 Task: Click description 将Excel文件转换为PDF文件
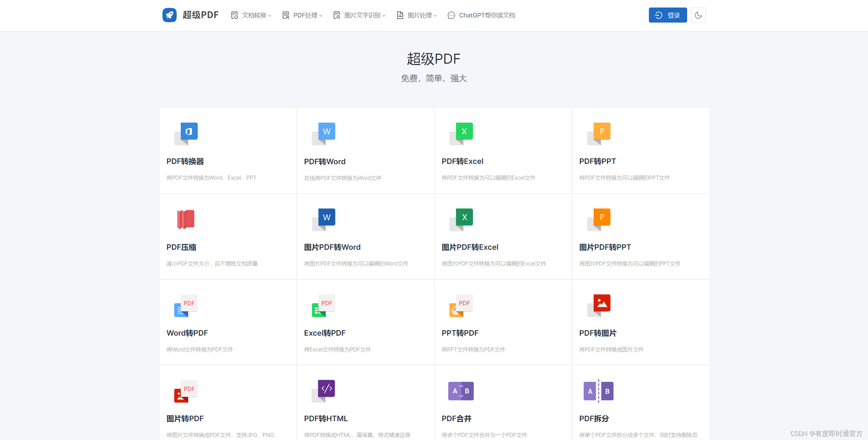pyautogui.click(x=337, y=350)
